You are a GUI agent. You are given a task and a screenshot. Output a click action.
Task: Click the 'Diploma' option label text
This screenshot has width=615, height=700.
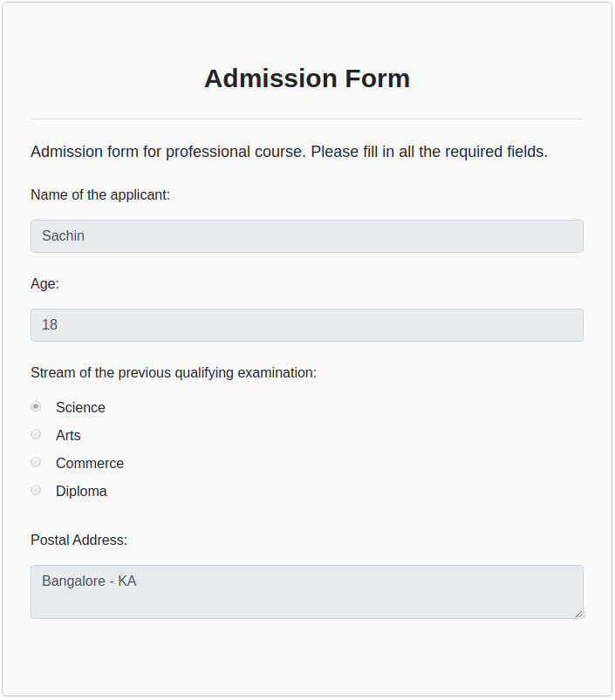click(81, 491)
